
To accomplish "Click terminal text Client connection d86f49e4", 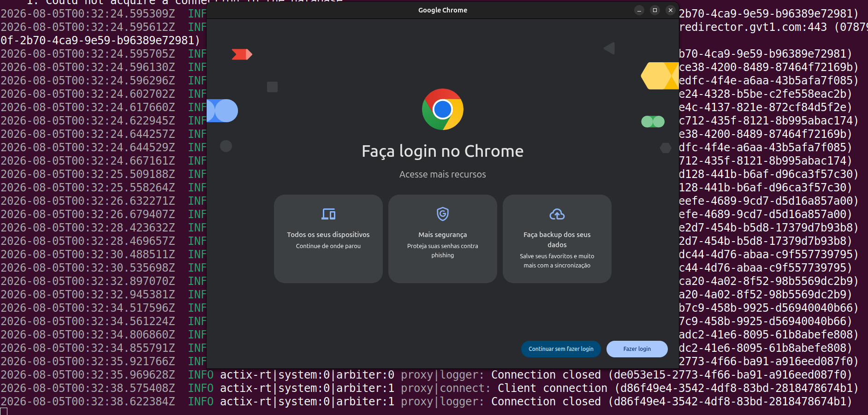I will (678, 388).
